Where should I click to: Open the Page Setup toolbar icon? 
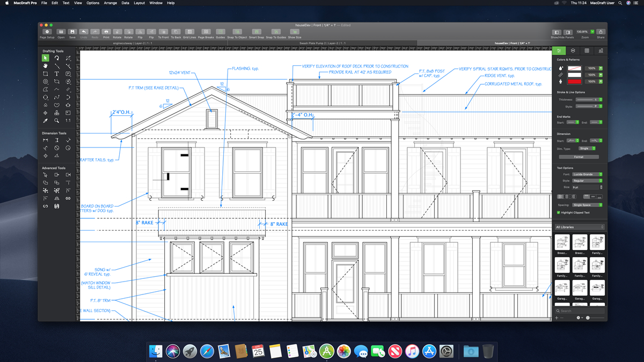[x=47, y=32]
